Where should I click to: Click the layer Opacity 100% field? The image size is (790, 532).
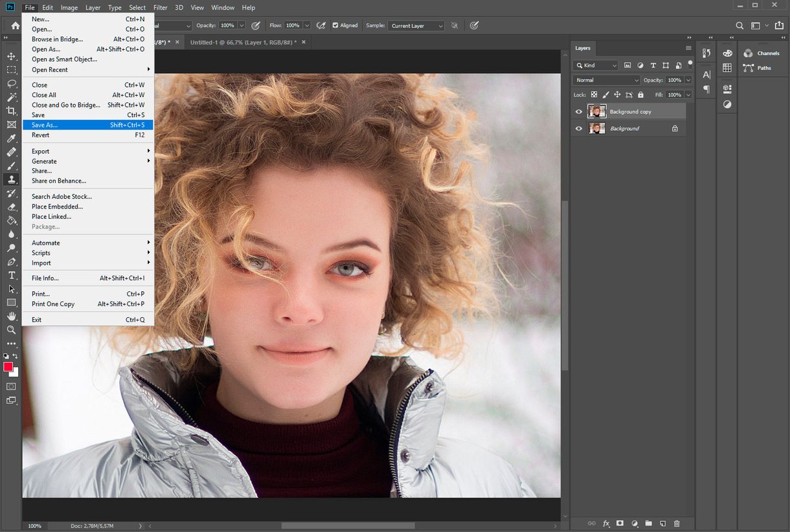click(674, 80)
